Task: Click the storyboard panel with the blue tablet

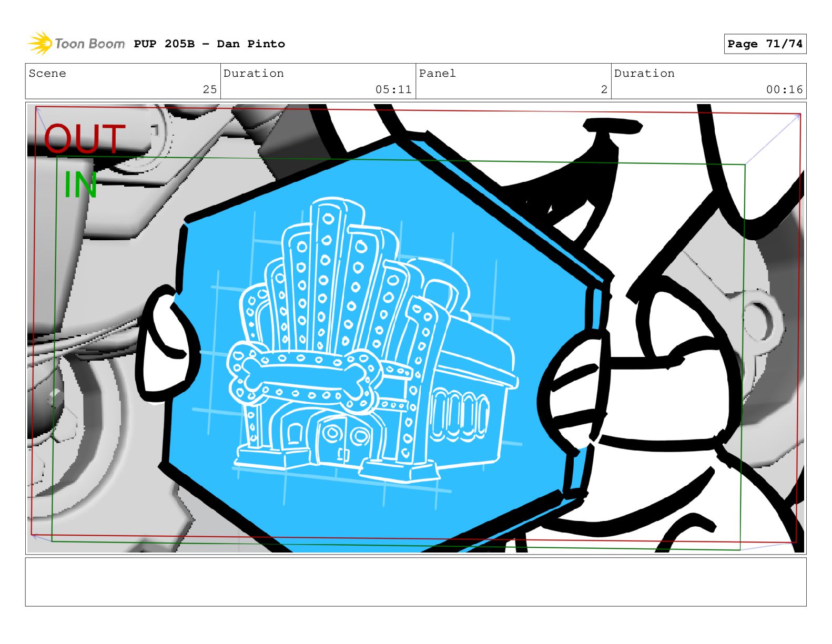Action: coord(415,328)
